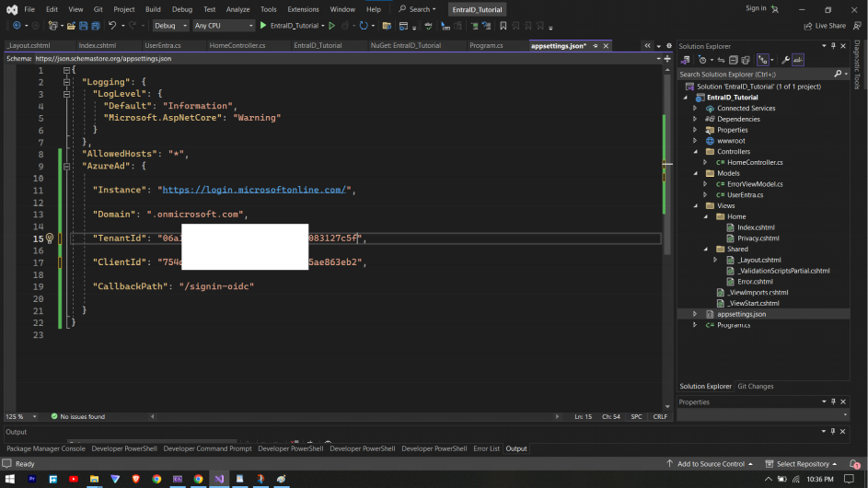Open the Debug configuration dropdown
Screen dimensions: 868x488
click(170, 26)
